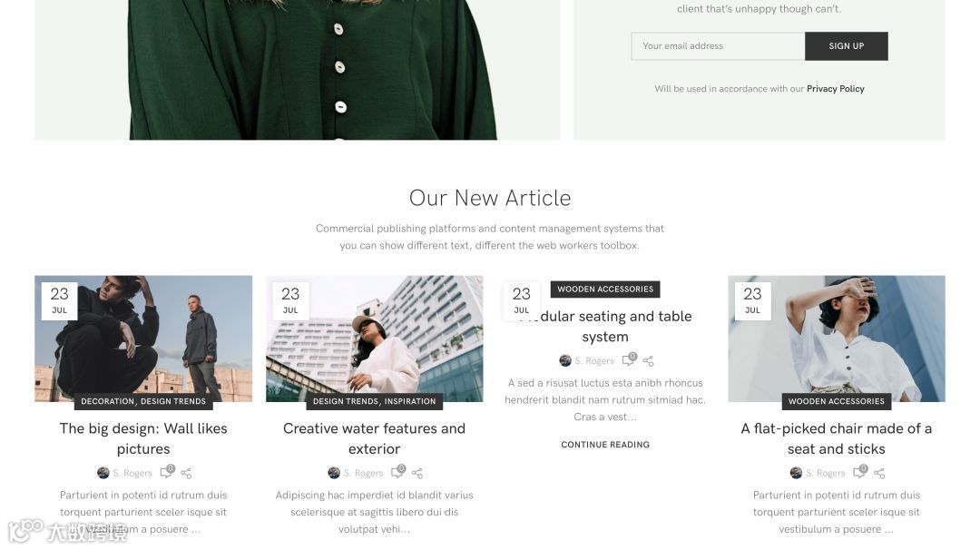Click share icon under flat-picked chair article
The image size is (980, 550).
(879, 473)
